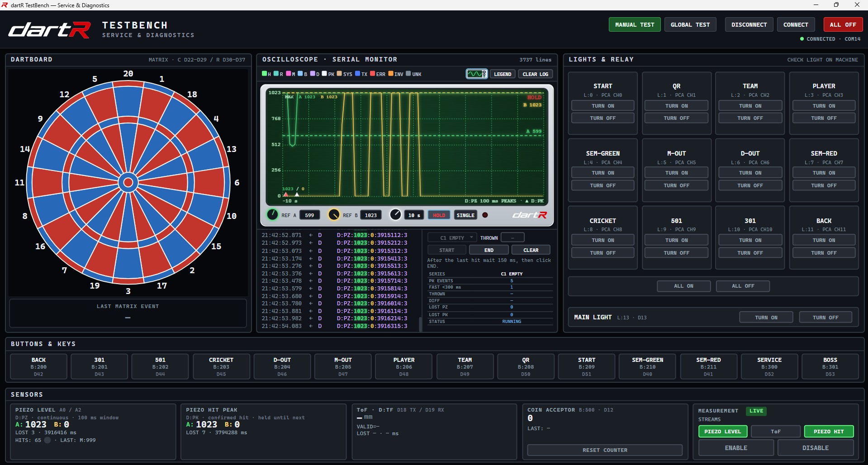Turn ON the START light
Image resolution: width=868 pixels, height=465 pixels.
click(602, 106)
